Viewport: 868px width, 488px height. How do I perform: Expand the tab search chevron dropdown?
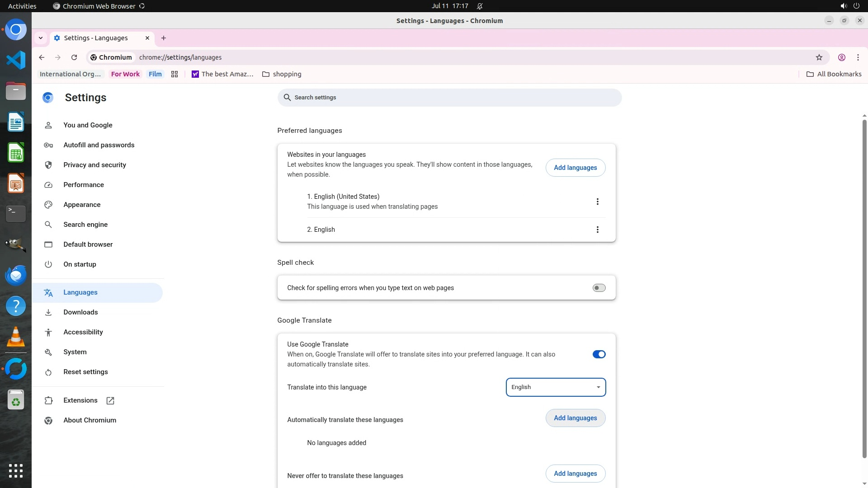coord(41,38)
